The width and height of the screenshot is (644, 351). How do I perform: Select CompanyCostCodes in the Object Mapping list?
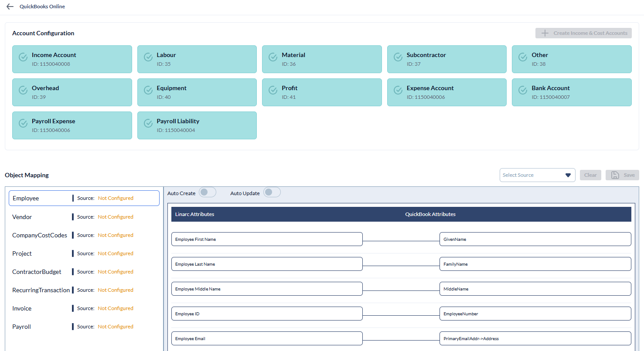tap(84, 235)
